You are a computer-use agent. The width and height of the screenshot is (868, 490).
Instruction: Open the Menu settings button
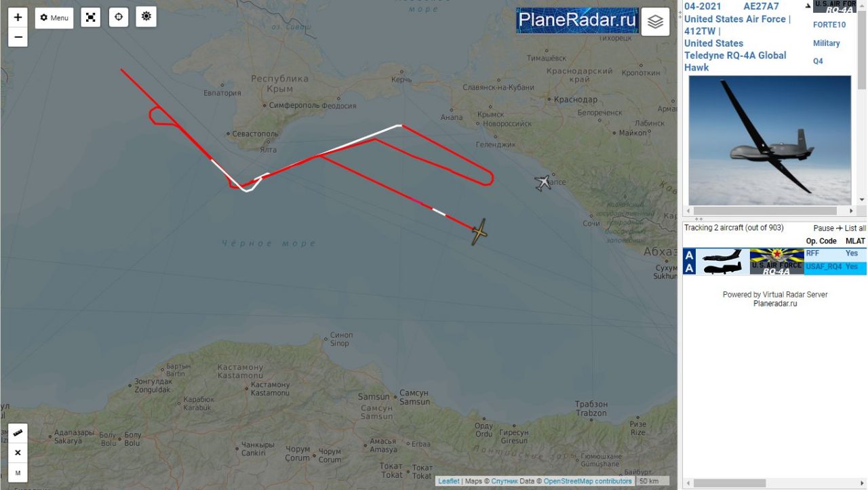click(54, 18)
